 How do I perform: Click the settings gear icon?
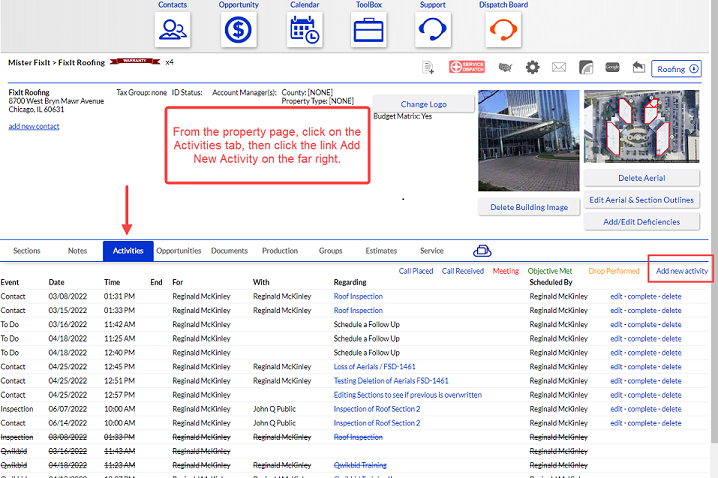point(532,68)
